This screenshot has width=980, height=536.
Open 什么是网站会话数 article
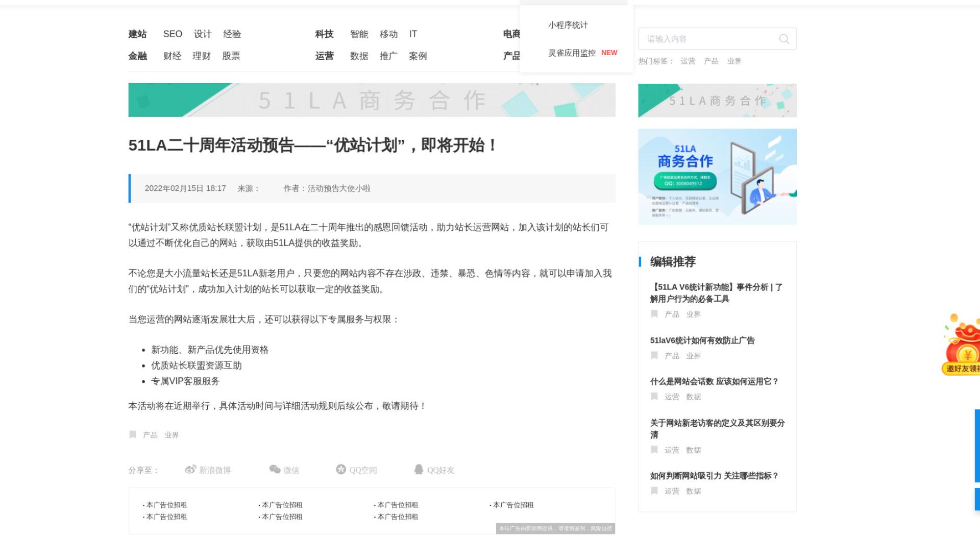coord(714,381)
